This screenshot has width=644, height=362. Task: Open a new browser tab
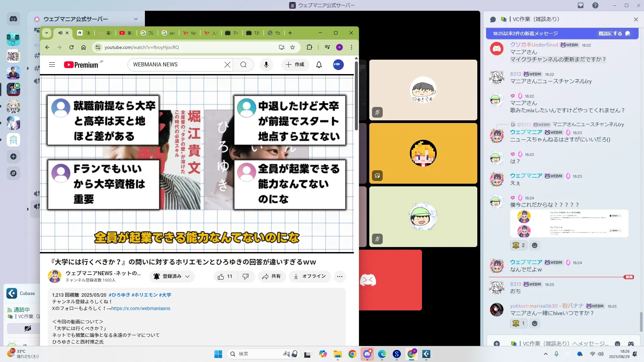(290, 33)
